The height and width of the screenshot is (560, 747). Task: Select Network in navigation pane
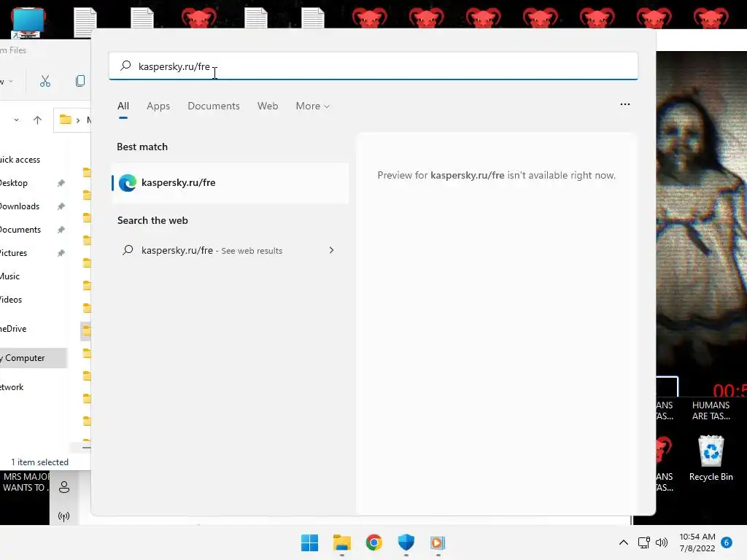coord(12,388)
